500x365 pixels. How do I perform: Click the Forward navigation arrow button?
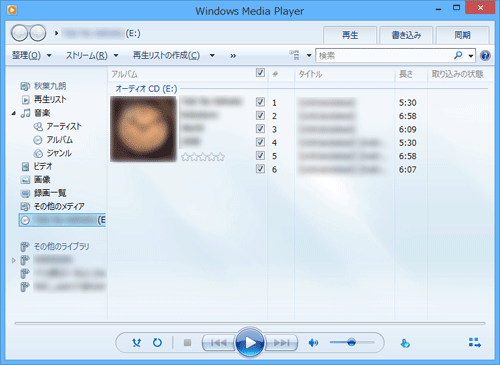pos(38,33)
